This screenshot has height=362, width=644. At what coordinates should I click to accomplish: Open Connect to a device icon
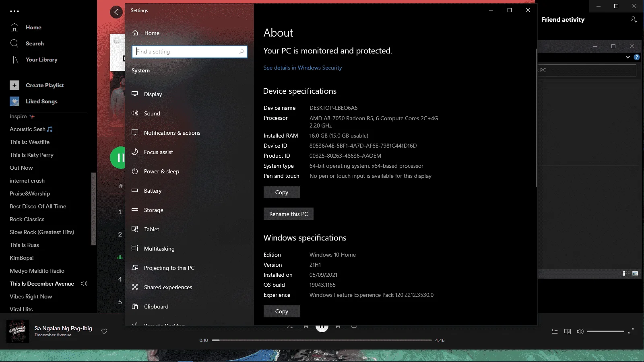click(568, 331)
